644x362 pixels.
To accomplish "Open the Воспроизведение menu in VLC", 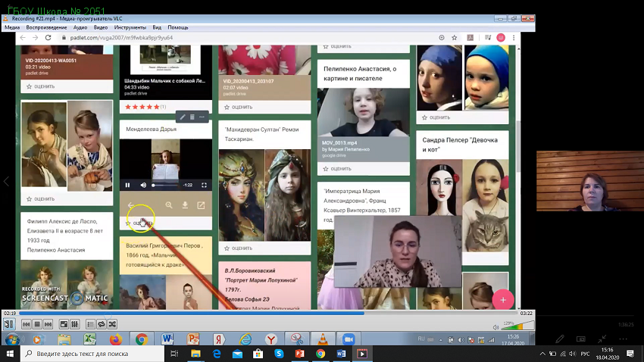I will pyautogui.click(x=46, y=27).
